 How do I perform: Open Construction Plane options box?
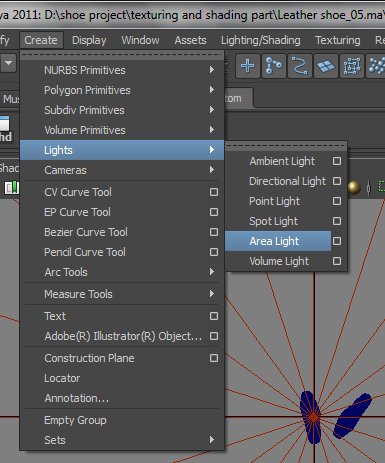pyautogui.click(x=214, y=358)
